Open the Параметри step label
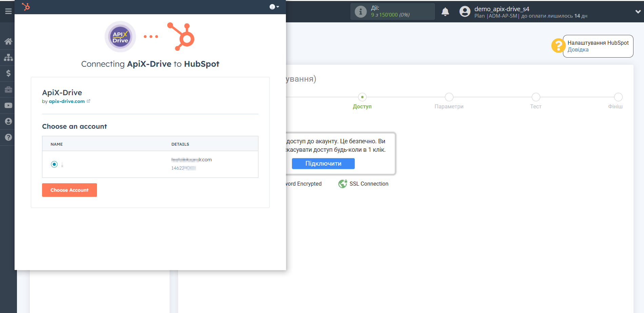The height and width of the screenshot is (313, 644). click(449, 106)
